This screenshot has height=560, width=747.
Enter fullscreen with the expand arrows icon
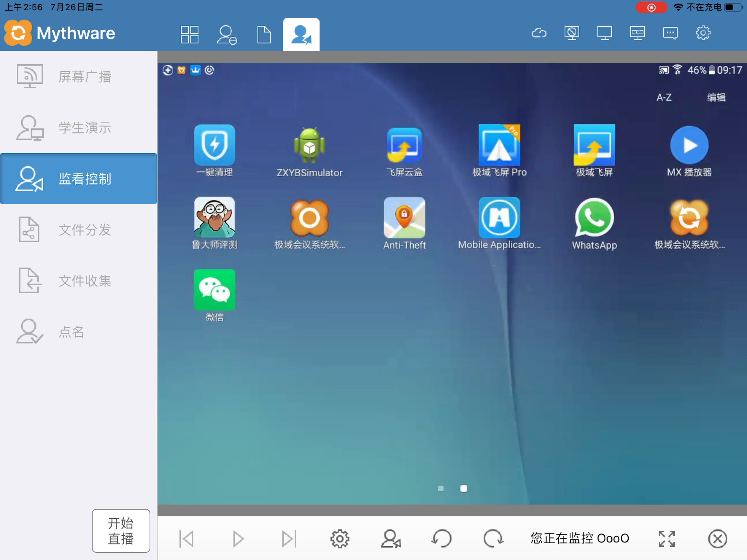[667, 538]
